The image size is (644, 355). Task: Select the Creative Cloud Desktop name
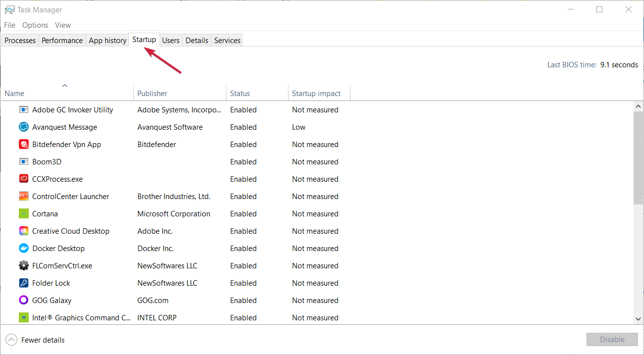[71, 231]
